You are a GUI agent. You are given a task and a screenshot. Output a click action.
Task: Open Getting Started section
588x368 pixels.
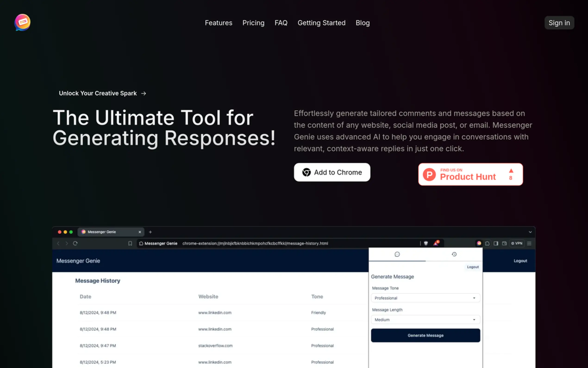coord(321,23)
